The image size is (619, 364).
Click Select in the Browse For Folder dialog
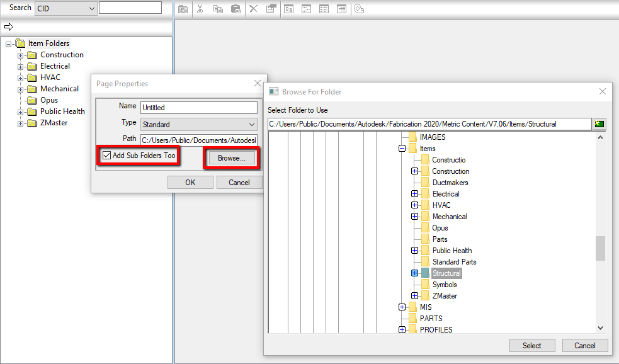pos(532,345)
